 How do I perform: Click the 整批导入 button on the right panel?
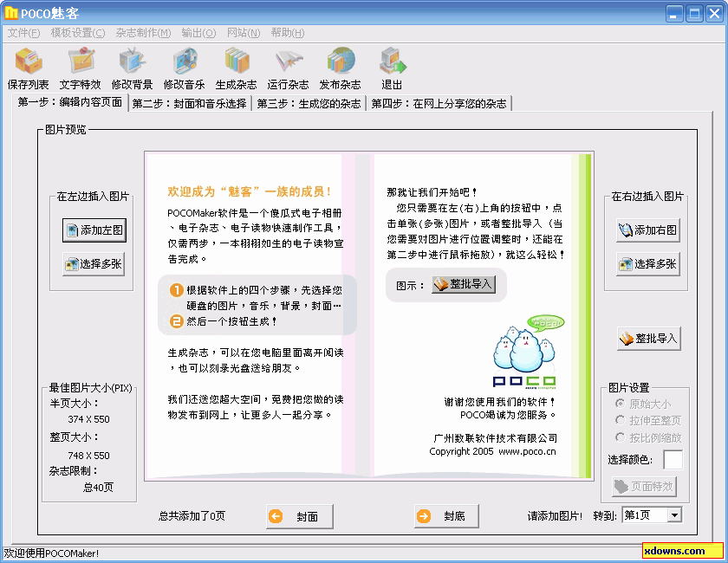coord(649,339)
